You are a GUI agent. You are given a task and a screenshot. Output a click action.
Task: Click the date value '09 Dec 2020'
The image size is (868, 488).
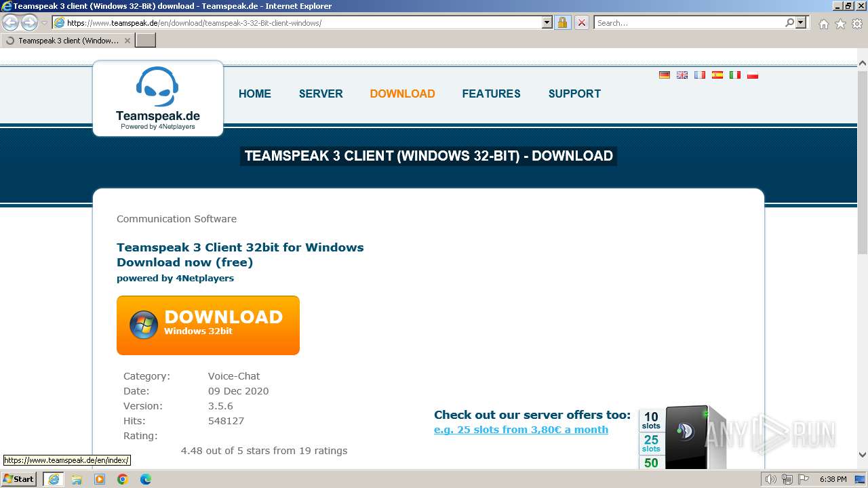[x=238, y=391]
